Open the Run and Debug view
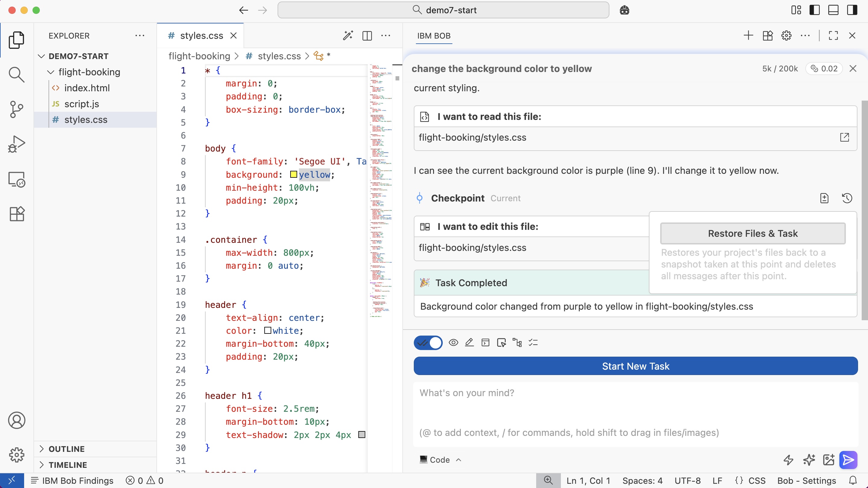The width and height of the screenshot is (868, 488). (x=16, y=144)
